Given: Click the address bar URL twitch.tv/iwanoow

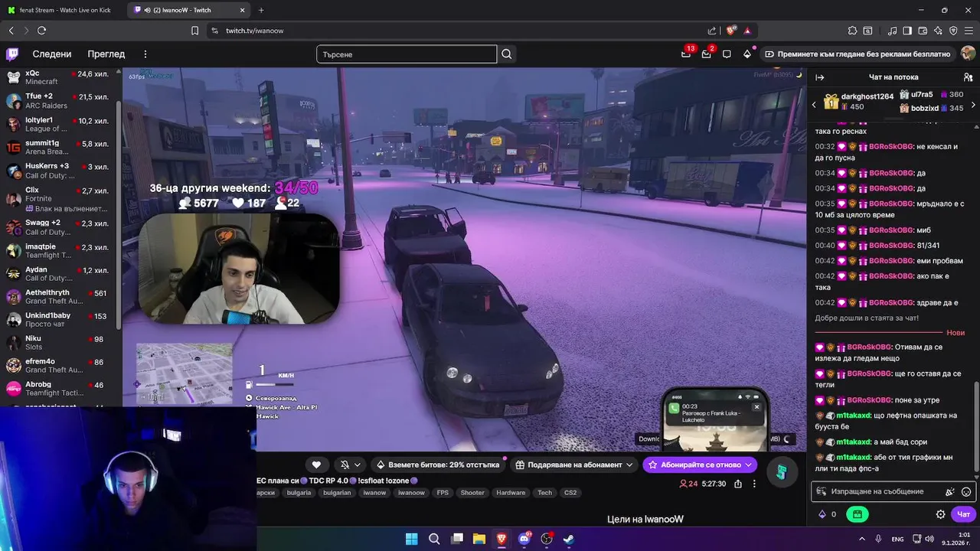Looking at the screenshot, I should (x=254, y=31).
